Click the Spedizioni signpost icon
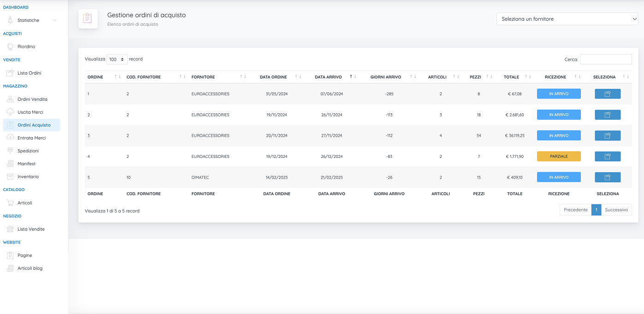The image size is (644, 314). 10,151
